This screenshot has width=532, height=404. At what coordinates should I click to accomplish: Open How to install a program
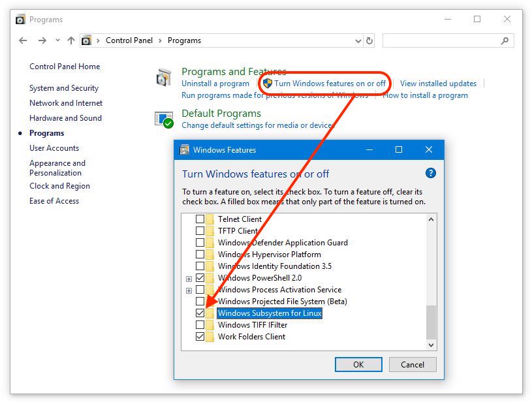pyautogui.click(x=425, y=95)
